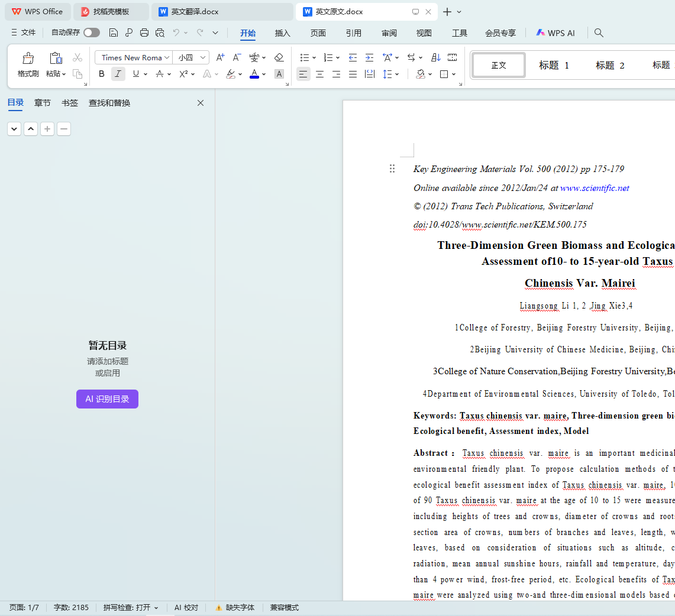Open the Times New Roman font dropdown
Image resolution: width=675 pixels, height=616 pixels.
coord(167,57)
